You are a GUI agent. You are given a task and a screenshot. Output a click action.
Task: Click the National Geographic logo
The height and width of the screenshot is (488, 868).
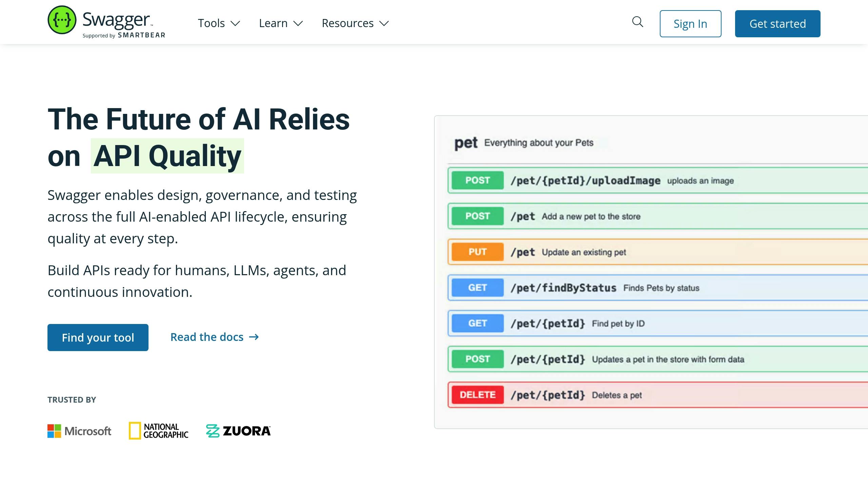158,431
